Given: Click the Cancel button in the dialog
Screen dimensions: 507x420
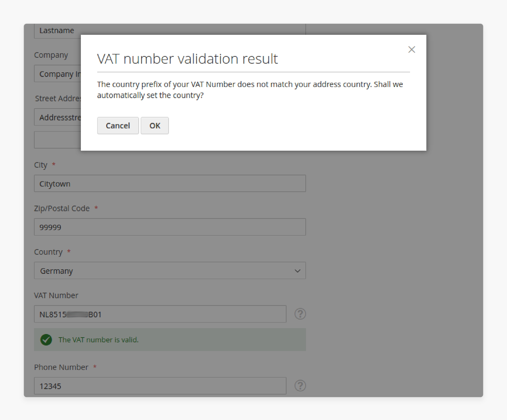Looking at the screenshot, I should click(x=118, y=125).
